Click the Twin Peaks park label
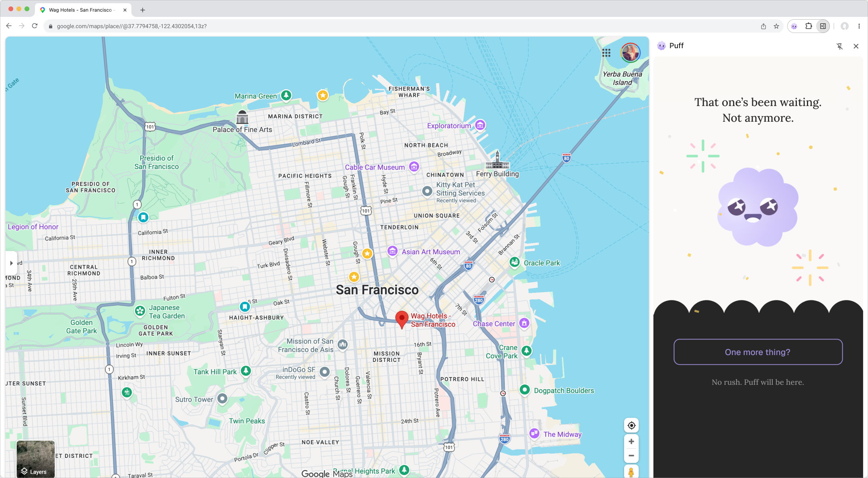This screenshot has width=868, height=478. 247,421
